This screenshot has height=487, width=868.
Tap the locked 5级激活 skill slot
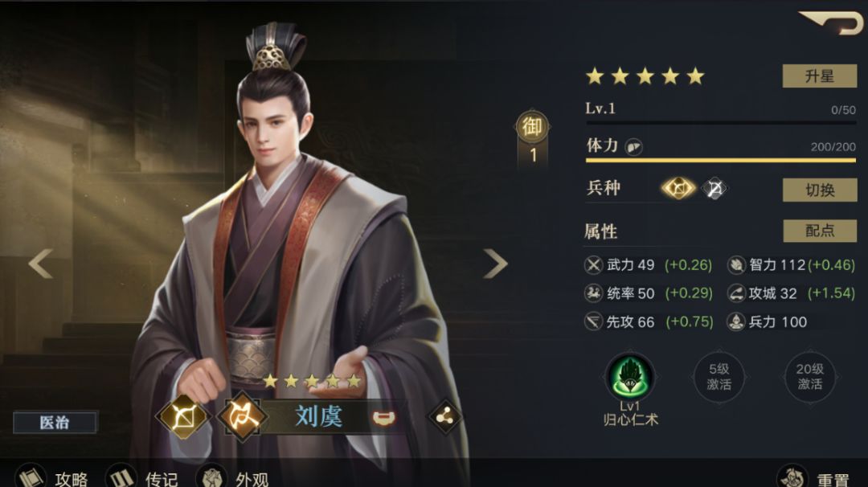tap(719, 377)
